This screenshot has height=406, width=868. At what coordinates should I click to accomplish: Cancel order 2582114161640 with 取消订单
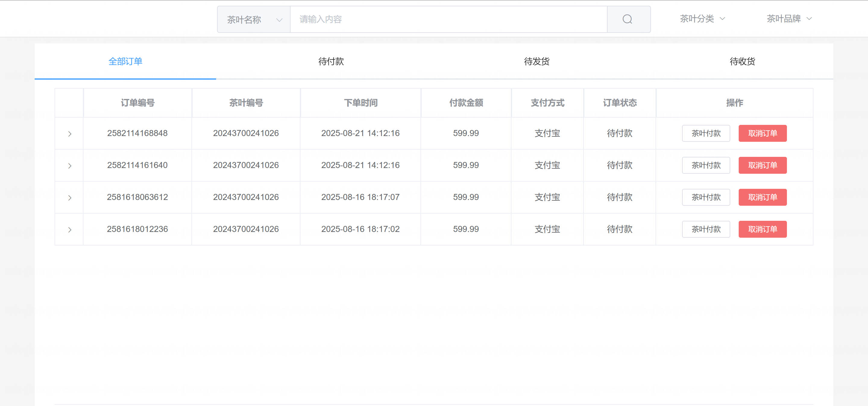coord(762,165)
